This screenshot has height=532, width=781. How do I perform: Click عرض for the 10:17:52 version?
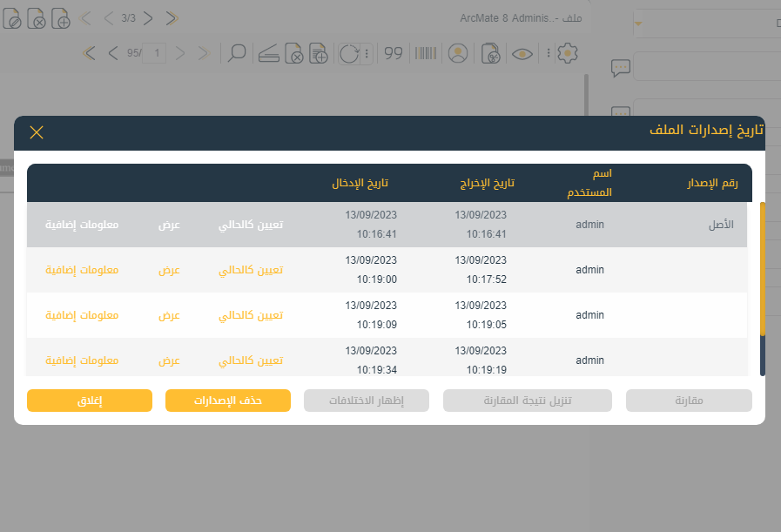point(169,270)
